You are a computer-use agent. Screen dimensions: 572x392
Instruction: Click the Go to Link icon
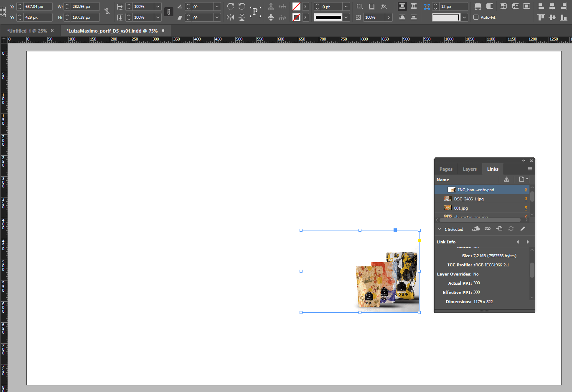click(x=499, y=229)
